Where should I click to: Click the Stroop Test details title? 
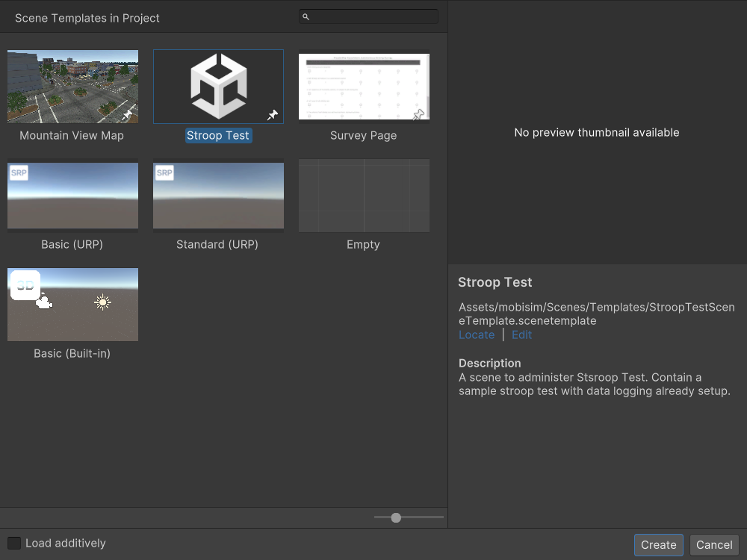tap(495, 282)
